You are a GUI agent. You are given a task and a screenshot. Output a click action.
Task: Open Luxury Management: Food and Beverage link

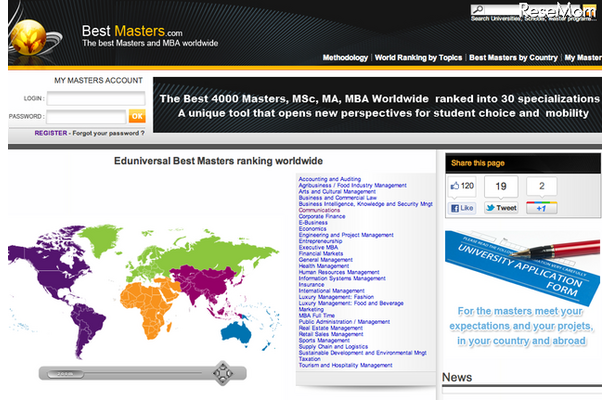pos(351,303)
